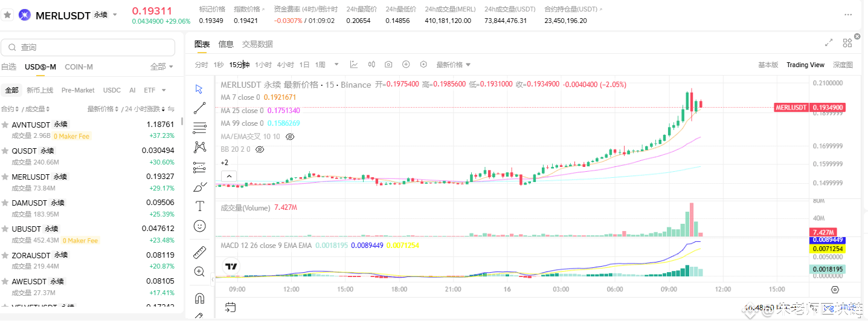Open the emoji icons tool
Viewport: 868px width, 326px height.
coord(199,226)
